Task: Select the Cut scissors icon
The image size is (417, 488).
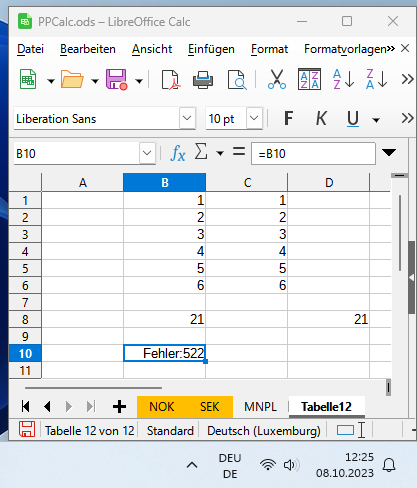Action: [277, 80]
